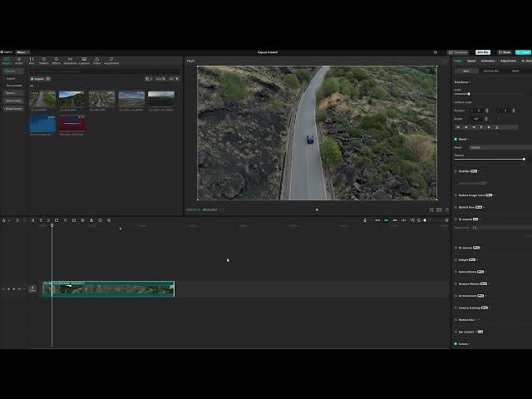Expand the Brand assets section
The image size is (532, 399).
13,109
